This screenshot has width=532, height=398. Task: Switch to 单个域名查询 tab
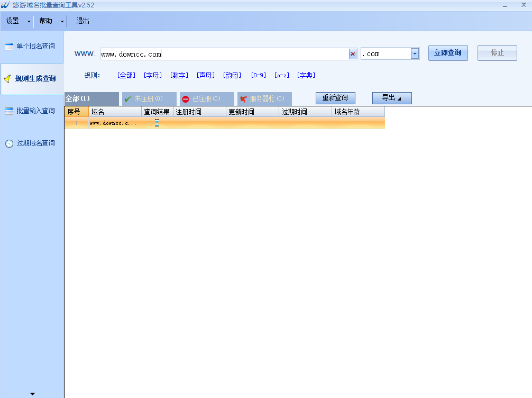point(32,47)
